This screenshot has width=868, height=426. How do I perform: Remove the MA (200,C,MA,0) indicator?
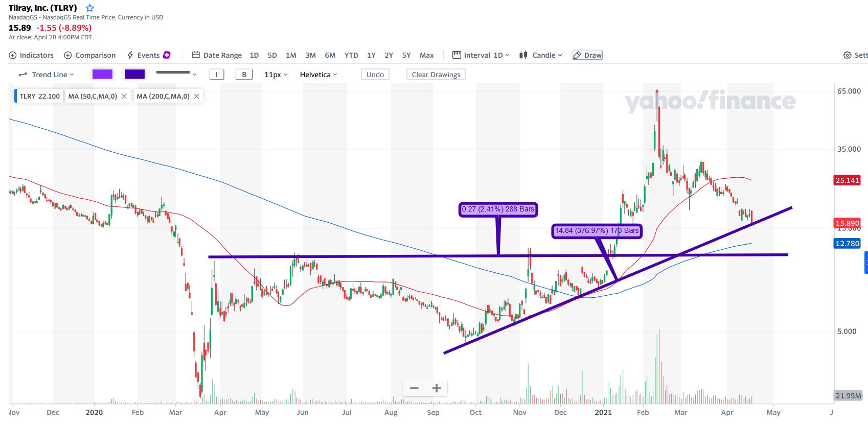pyautogui.click(x=196, y=96)
